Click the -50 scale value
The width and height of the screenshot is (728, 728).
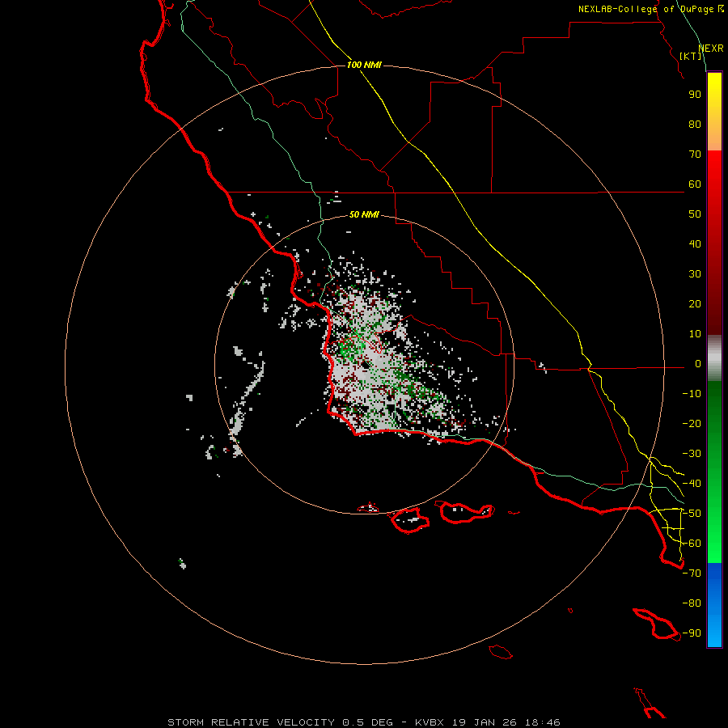pos(692,514)
